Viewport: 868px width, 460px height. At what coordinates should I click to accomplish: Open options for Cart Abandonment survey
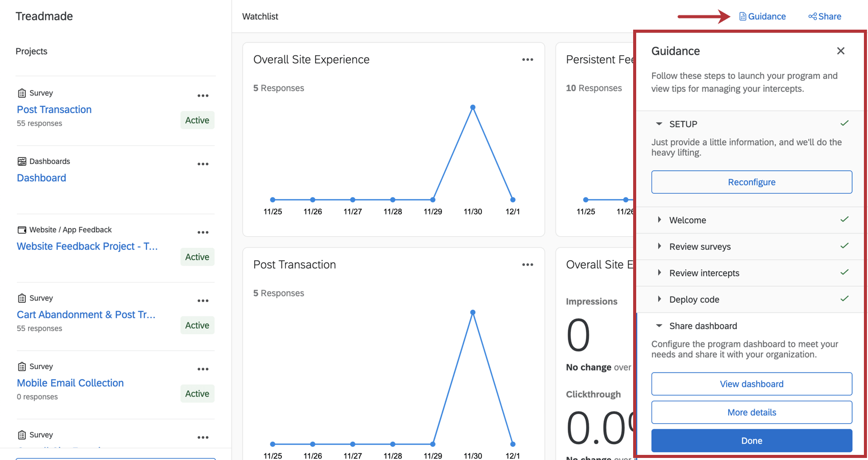[x=203, y=301]
